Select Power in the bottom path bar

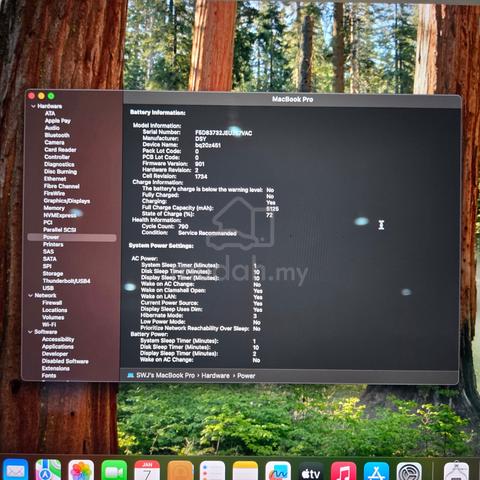(246, 376)
